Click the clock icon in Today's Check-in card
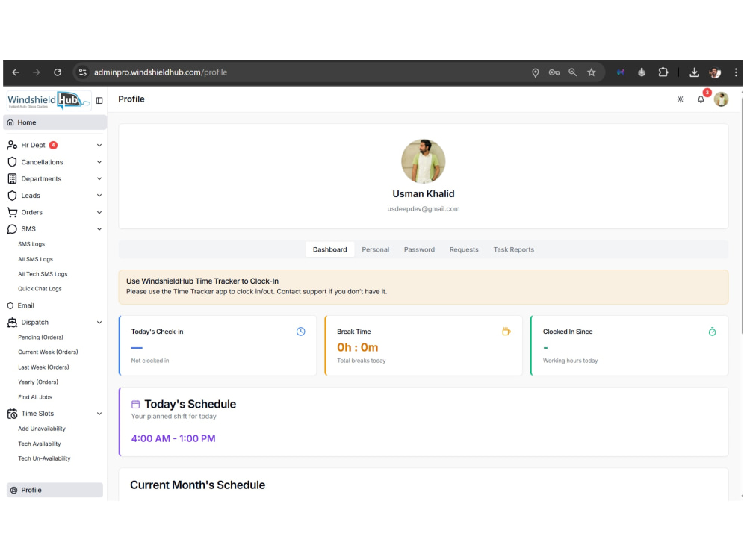The image size is (747, 560). pyautogui.click(x=300, y=332)
